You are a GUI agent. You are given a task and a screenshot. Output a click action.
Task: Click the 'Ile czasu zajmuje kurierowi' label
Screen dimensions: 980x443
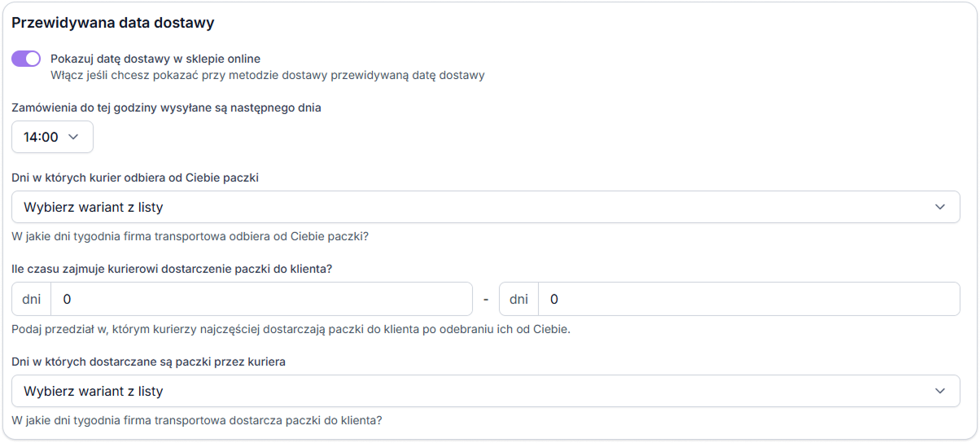(x=172, y=269)
